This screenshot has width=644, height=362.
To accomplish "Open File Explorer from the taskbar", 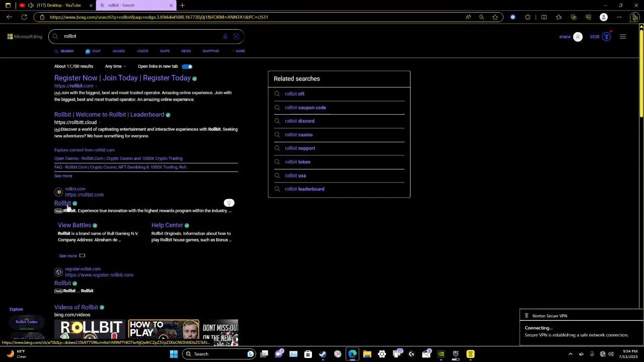I will tap(367, 354).
